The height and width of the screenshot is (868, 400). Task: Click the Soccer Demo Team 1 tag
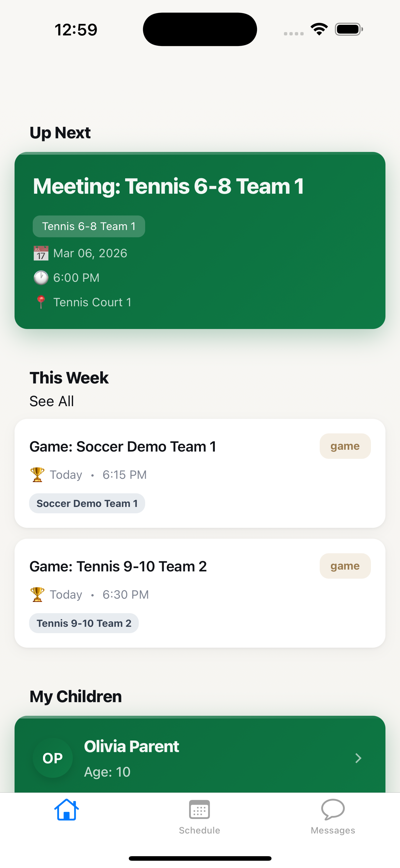click(x=87, y=503)
